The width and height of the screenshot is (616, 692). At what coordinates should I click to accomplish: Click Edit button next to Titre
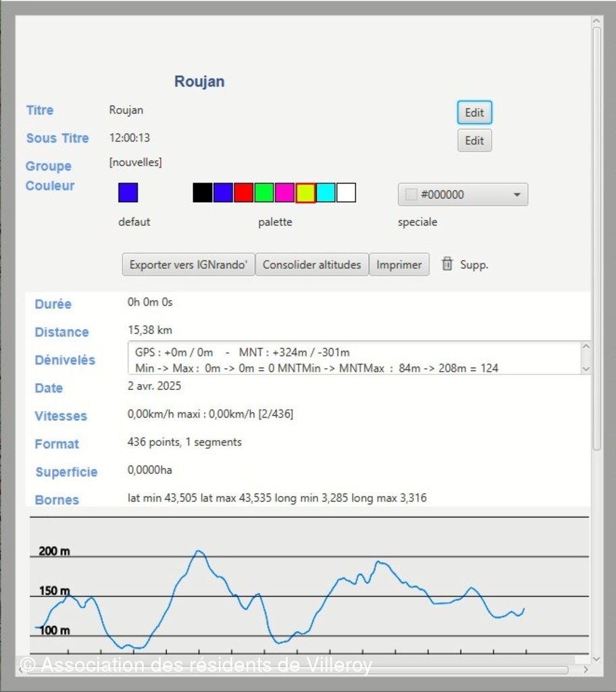click(x=474, y=113)
